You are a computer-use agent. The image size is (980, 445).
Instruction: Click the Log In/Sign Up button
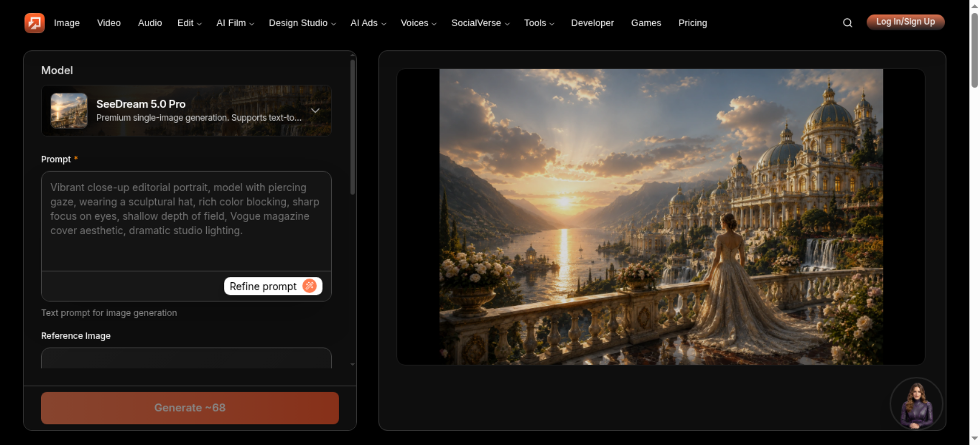pos(906,22)
